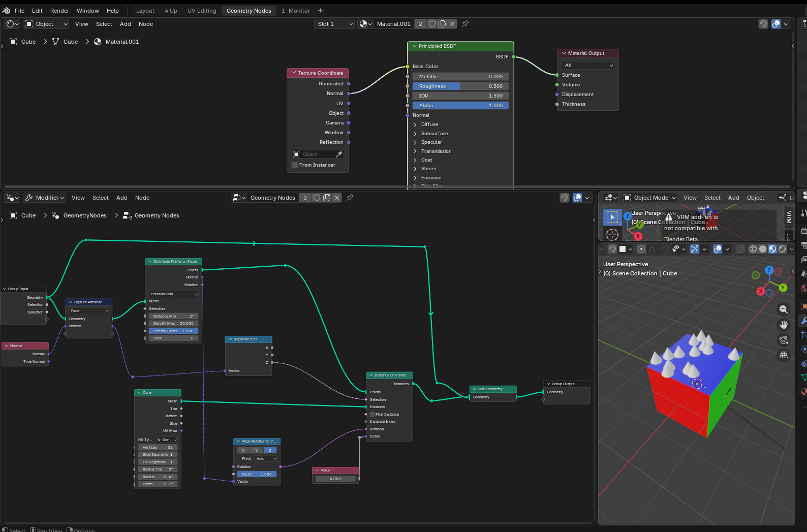
Task: Click eyedropper in Texture Coordinate Object field
Action: pyautogui.click(x=339, y=154)
